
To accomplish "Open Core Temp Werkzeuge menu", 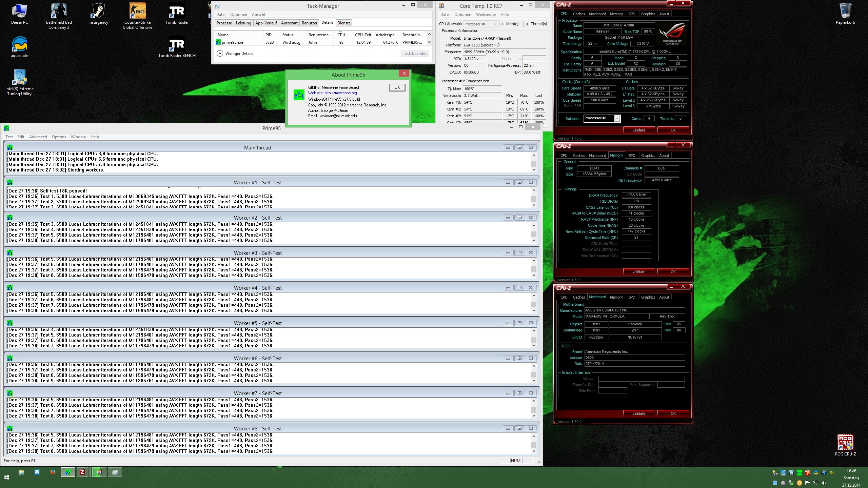I will 486,15.
